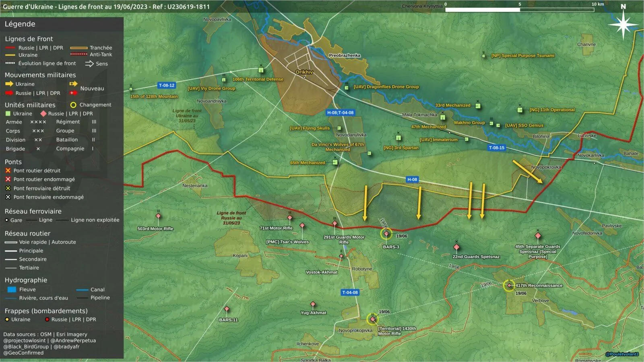Click the Vostok-Akhmat diamond marker
This screenshot has width=644, height=362.
(x=341, y=256)
